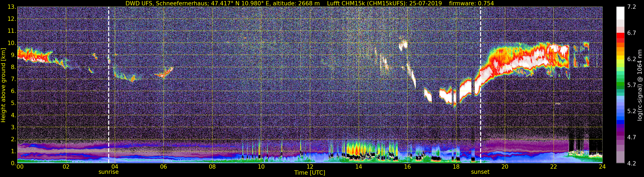Screen dimensions: 644x177
Task: Click the time axis tick label 20
Action: (505, 167)
